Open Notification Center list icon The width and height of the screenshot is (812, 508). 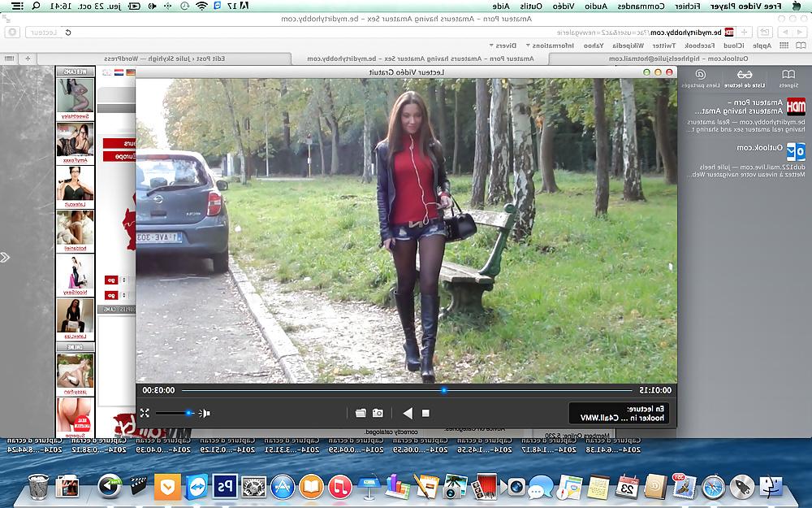coord(16,7)
